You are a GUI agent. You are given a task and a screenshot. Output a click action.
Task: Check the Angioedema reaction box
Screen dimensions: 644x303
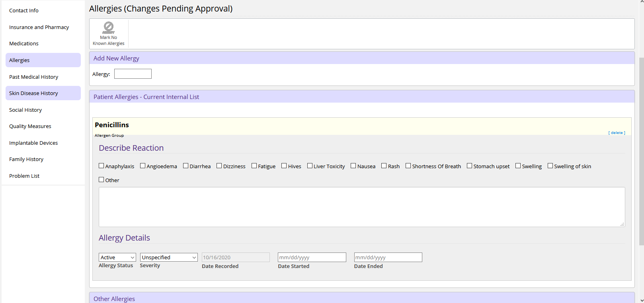[143, 166]
